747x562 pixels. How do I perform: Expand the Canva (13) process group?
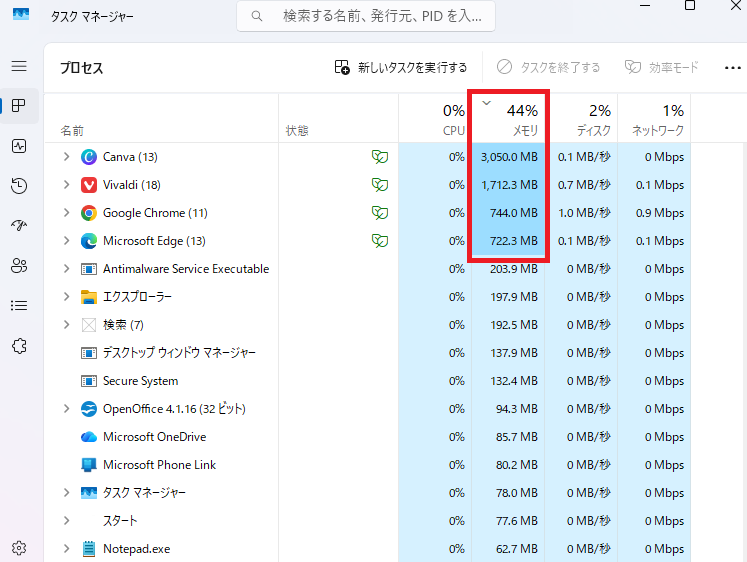(66, 157)
